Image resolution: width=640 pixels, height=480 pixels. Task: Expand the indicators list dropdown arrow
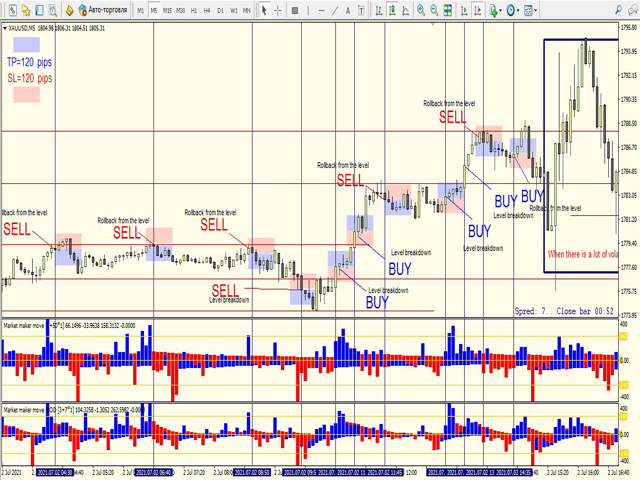pos(500,11)
